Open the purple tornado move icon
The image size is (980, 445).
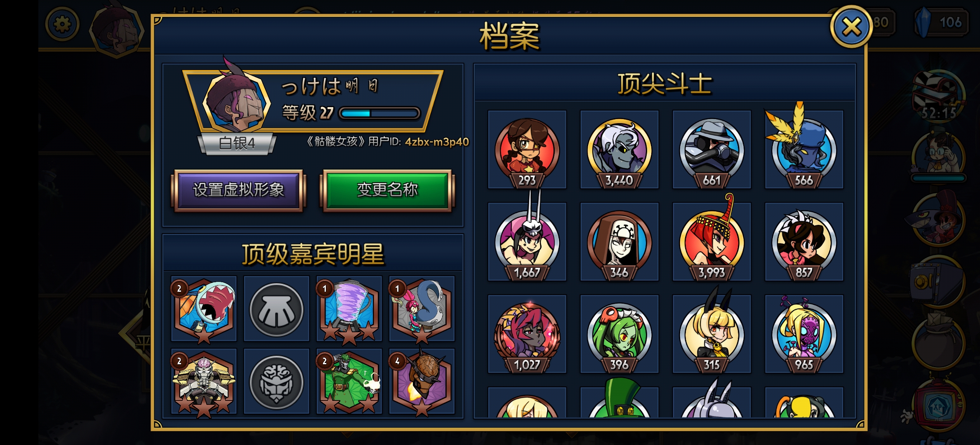pyautogui.click(x=349, y=309)
